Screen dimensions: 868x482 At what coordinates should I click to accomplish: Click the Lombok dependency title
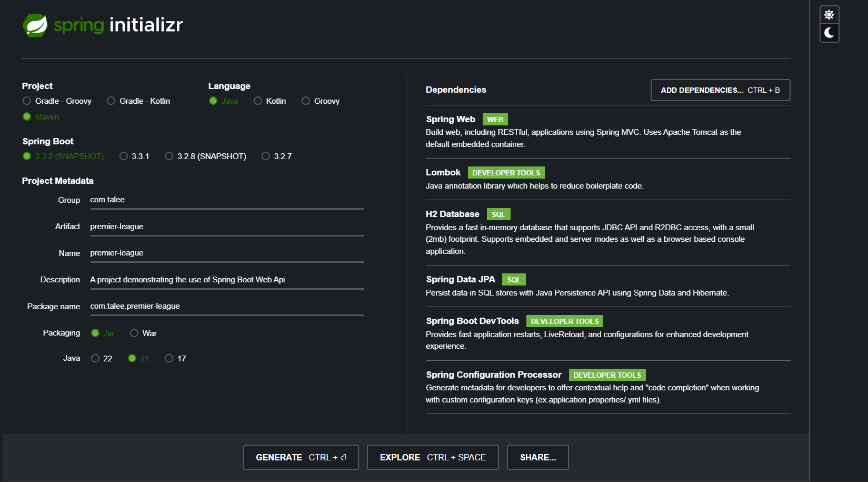[443, 173]
